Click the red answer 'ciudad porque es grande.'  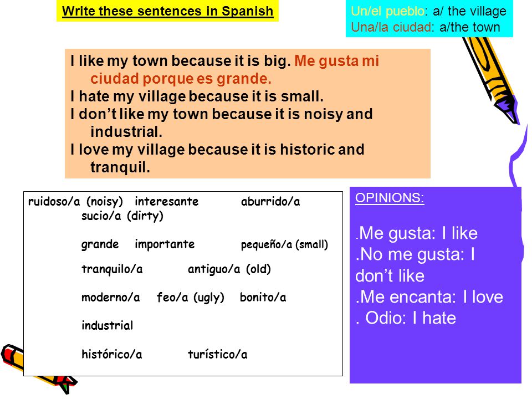pos(181,79)
